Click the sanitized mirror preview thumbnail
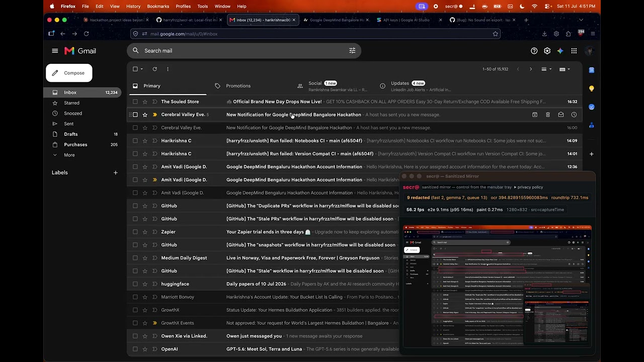 (497, 286)
